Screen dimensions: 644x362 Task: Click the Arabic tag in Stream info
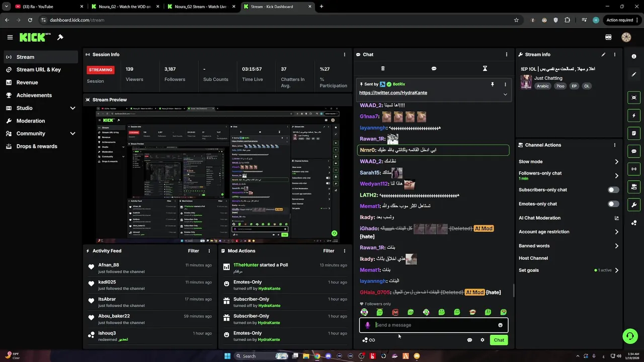[542, 86]
